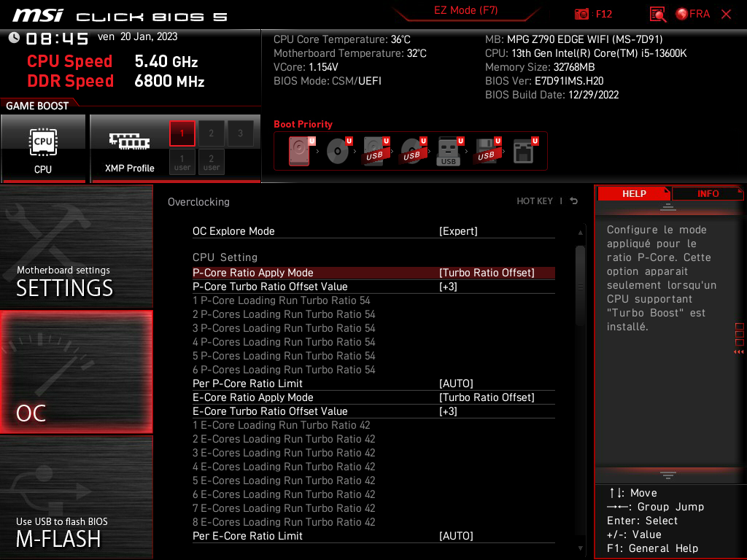The image size is (747, 560).
Task: Click the Overclocking page title
Action: pyautogui.click(x=198, y=202)
